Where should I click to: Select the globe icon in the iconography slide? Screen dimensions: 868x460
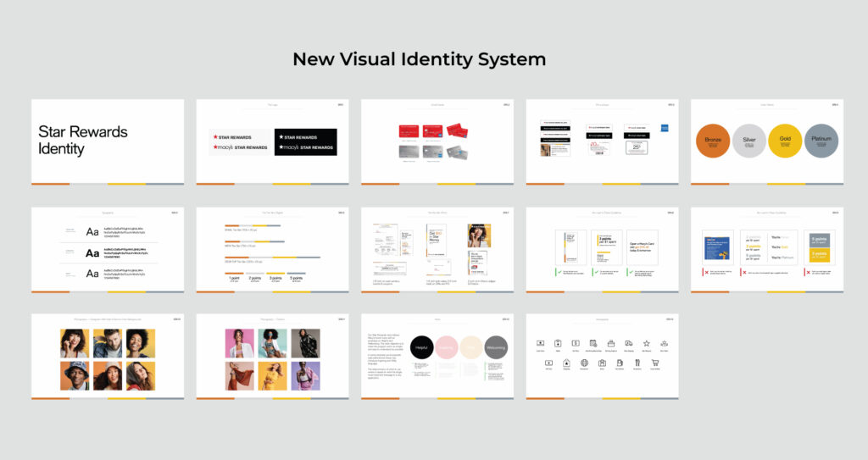pos(584,363)
